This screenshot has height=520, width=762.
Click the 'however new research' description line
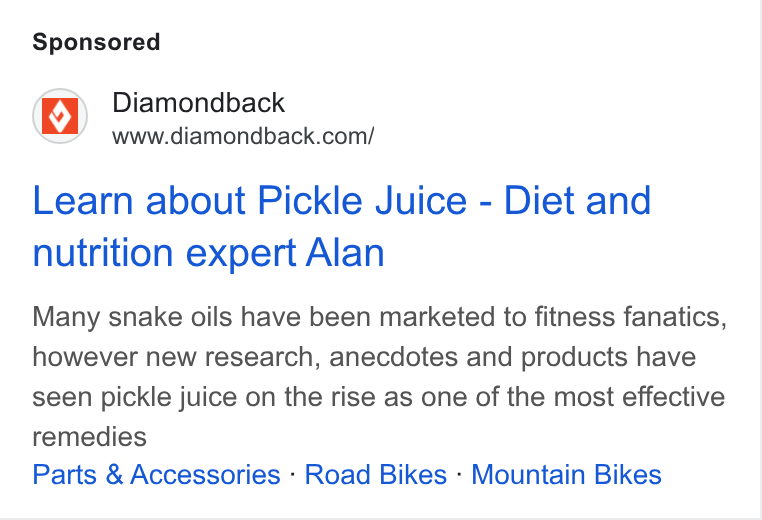click(x=364, y=357)
